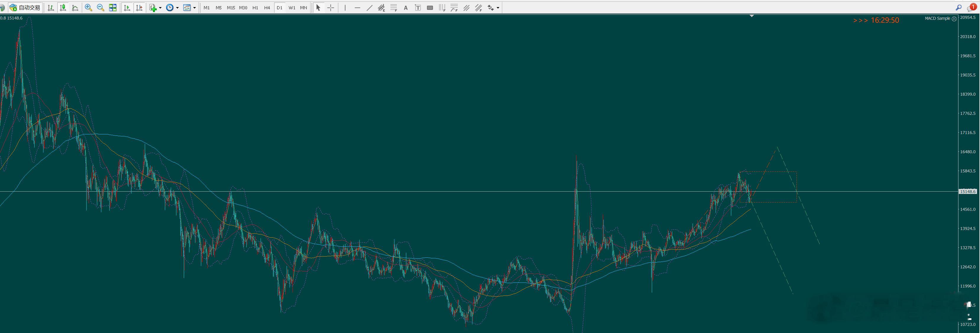Click the zoom out magnifier icon

coord(100,8)
